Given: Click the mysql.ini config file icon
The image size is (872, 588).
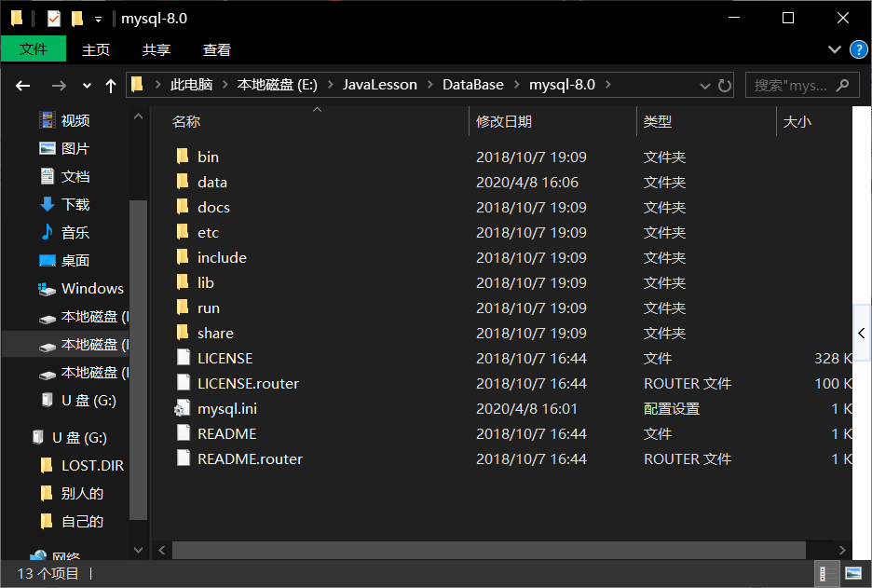Looking at the screenshot, I should point(183,408).
